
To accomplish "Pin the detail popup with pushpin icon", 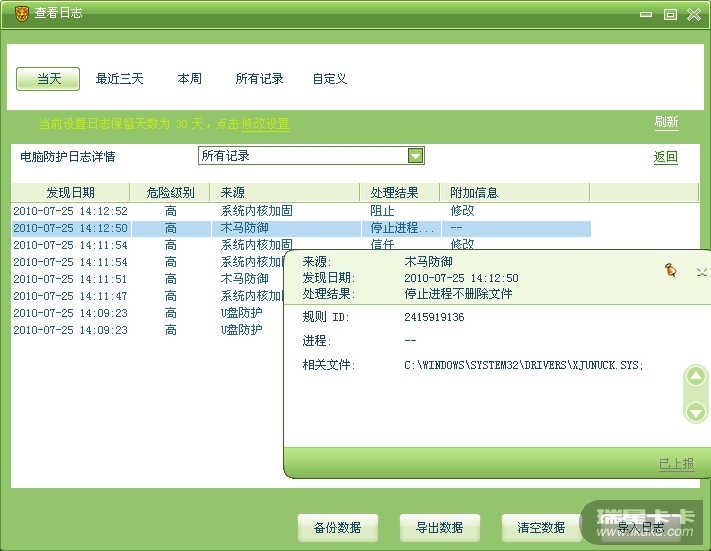I will [x=671, y=270].
